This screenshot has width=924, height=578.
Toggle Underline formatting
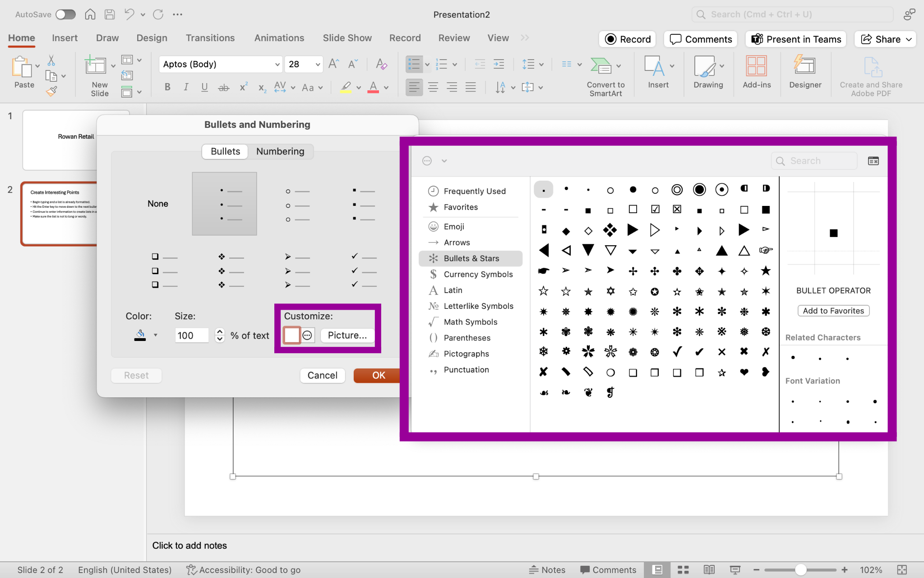[204, 87]
